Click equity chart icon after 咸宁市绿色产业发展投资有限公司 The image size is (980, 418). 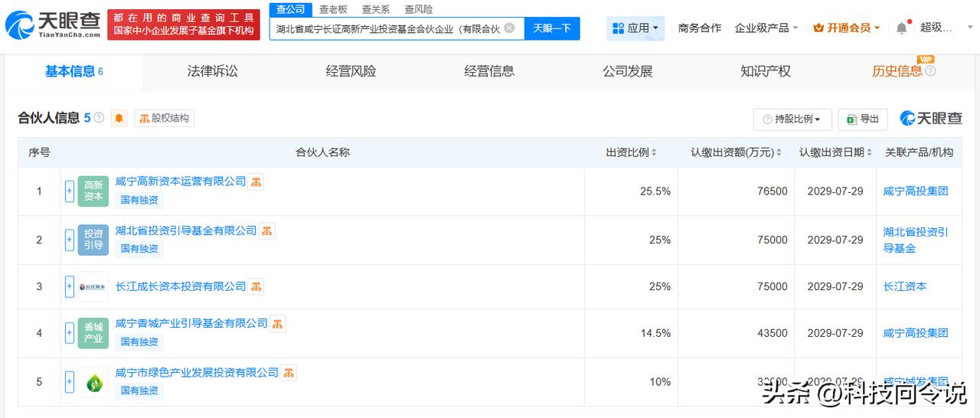pos(289,373)
